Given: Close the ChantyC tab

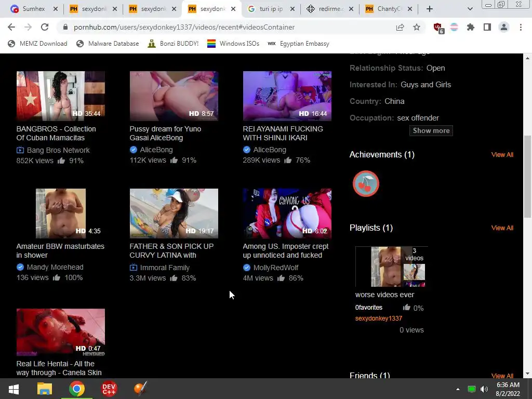Looking at the screenshot, I should (x=410, y=9).
